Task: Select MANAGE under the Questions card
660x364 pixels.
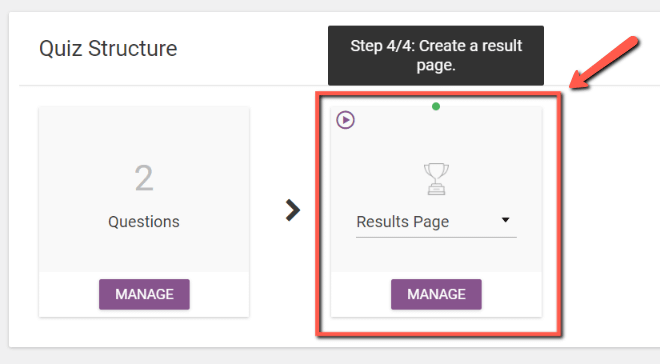Action: [x=144, y=294]
